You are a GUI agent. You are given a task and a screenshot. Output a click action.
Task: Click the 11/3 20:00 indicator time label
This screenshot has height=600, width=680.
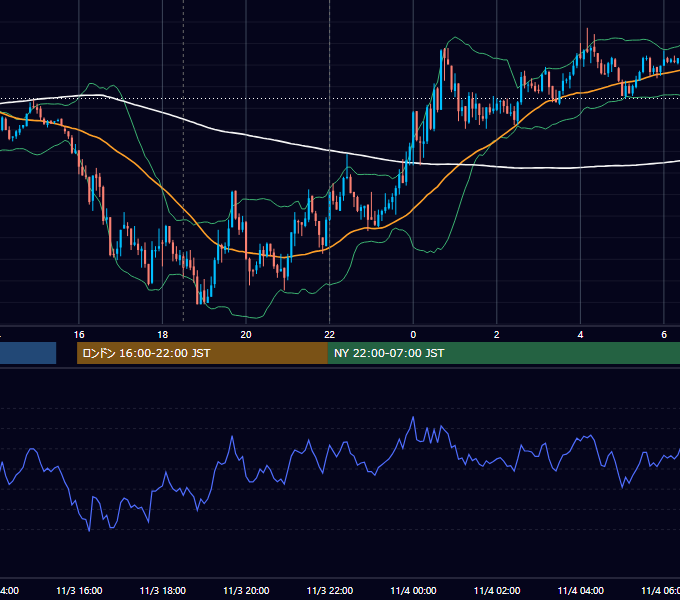(246, 590)
